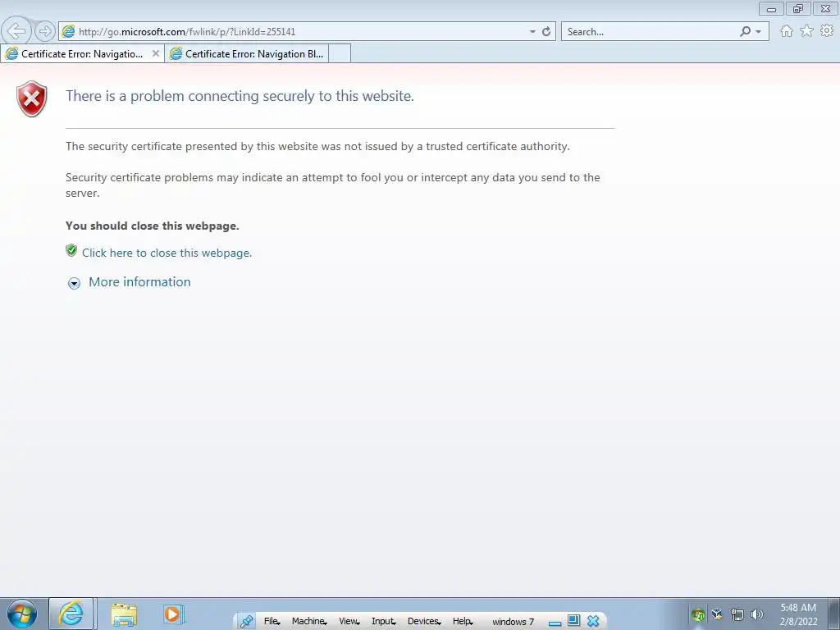Click the Show desktop strip at taskbar end
Screen dimensions: 840x630
click(834, 614)
